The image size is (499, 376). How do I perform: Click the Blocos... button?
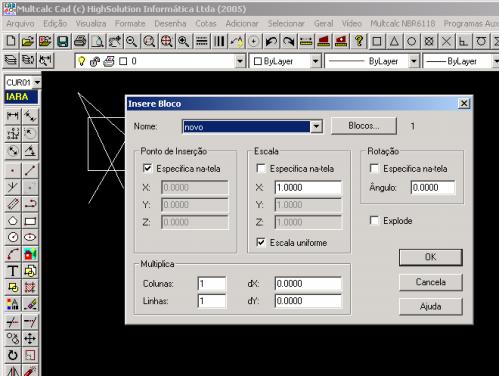click(364, 126)
